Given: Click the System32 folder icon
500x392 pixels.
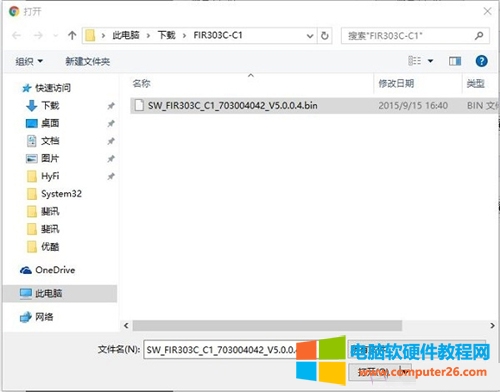Looking at the screenshot, I should 32,194.
